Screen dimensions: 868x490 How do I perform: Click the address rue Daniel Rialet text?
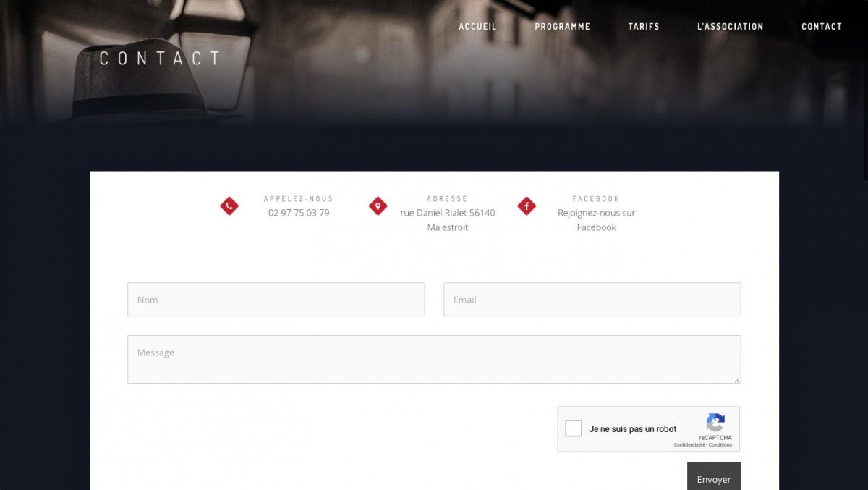pos(448,220)
